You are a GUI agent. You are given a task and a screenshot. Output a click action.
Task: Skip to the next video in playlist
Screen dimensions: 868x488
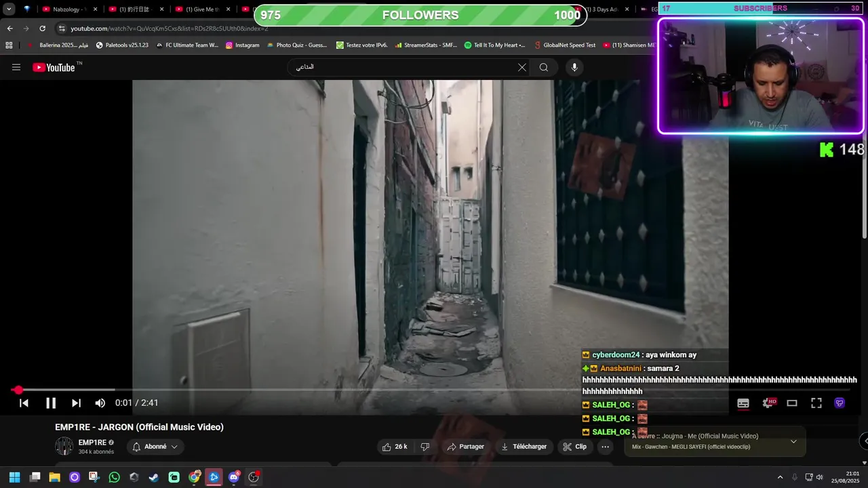tap(76, 403)
